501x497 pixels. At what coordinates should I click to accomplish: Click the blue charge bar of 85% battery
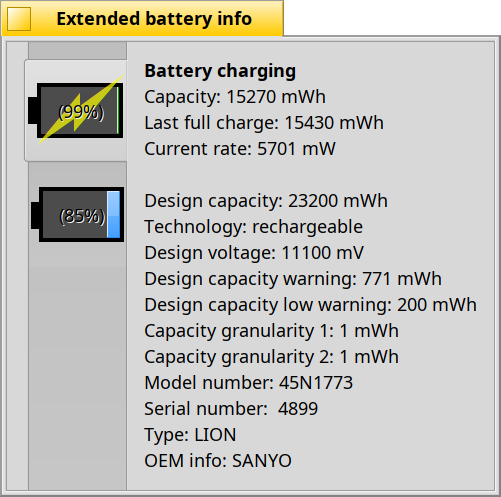click(113, 214)
